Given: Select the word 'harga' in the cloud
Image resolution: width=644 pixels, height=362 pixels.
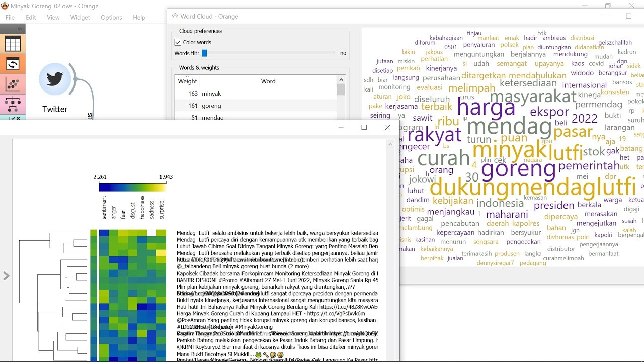Looking at the screenshot, I should click(486, 107).
